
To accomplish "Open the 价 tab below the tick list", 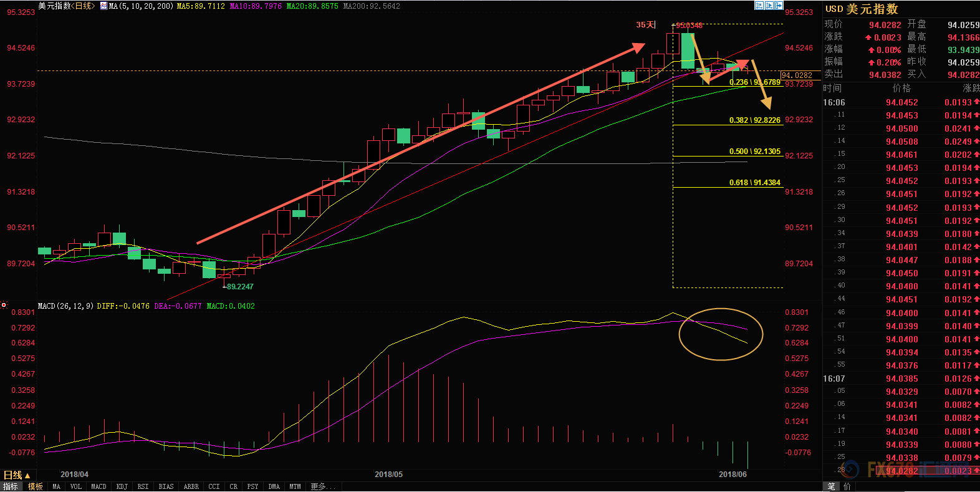I will click(x=847, y=486).
